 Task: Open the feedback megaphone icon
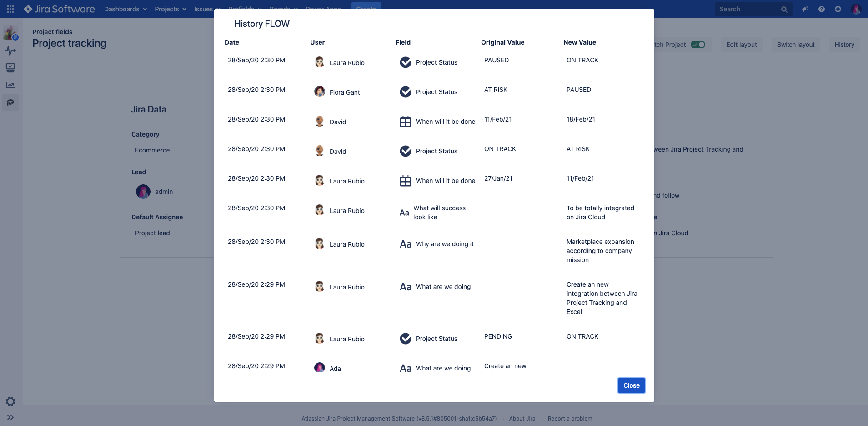(x=804, y=9)
